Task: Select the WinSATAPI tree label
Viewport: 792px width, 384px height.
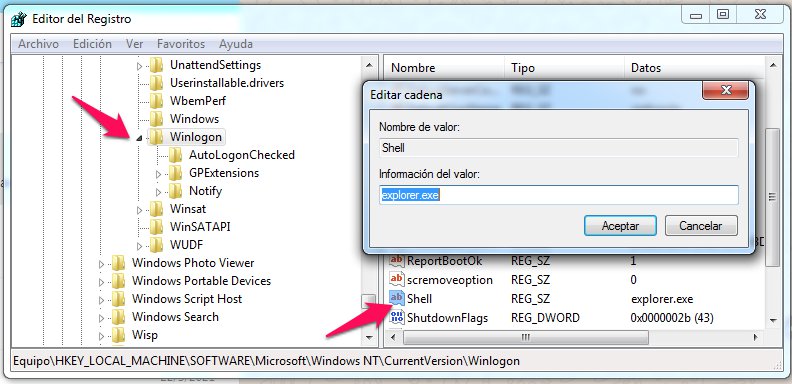Action: coord(200,227)
